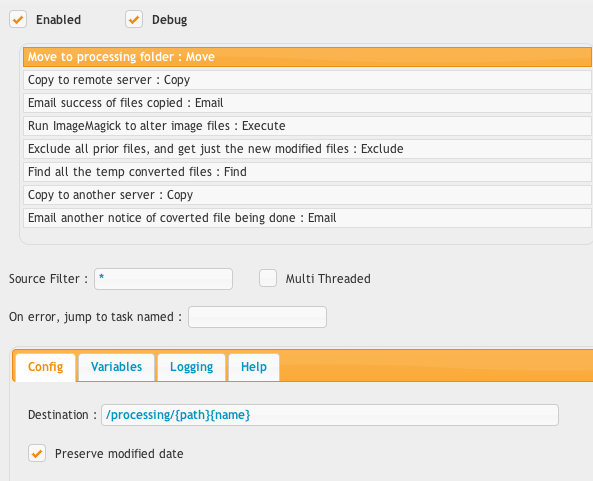
Task: Select Exclude all prior files task
Action: tap(307, 149)
